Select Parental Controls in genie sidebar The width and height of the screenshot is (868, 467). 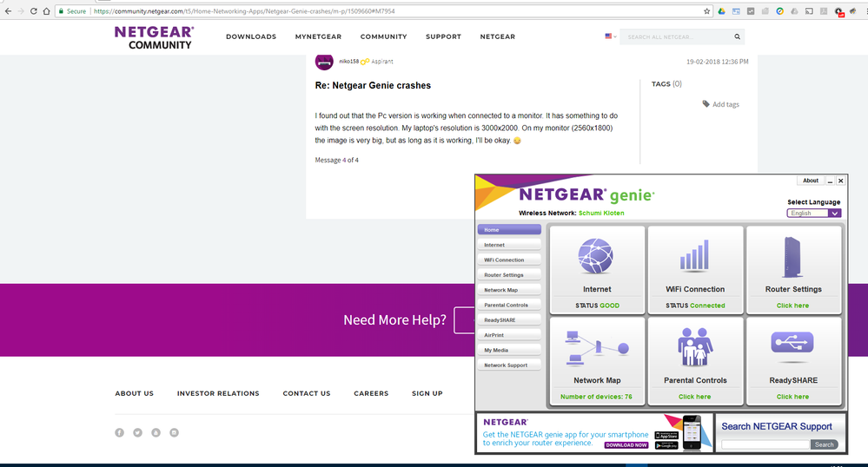click(509, 305)
